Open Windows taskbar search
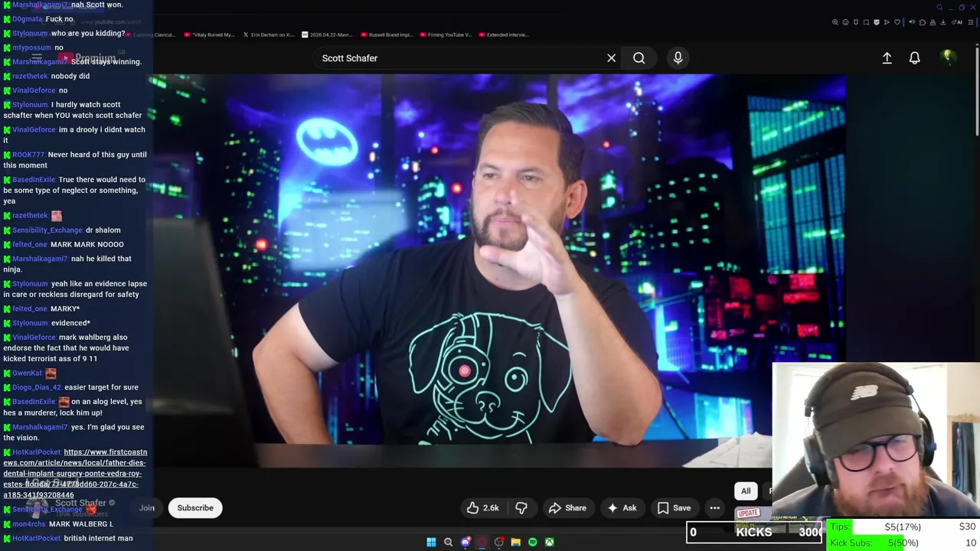Image resolution: width=980 pixels, height=551 pixels. coord(448,543)
